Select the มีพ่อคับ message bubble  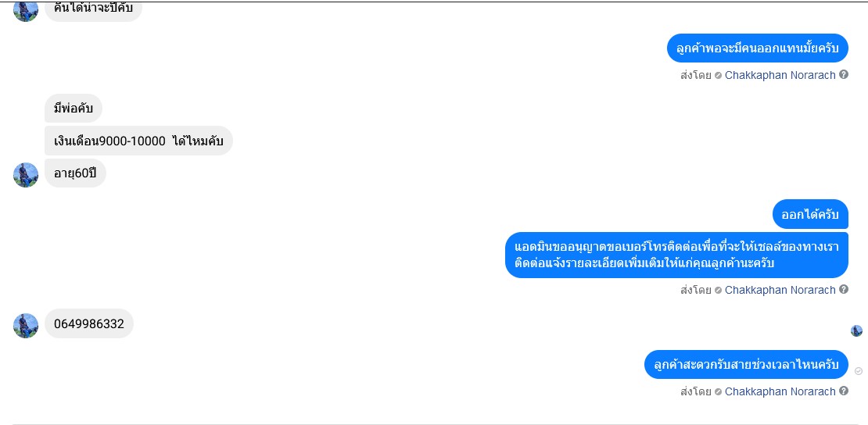pyautogui.click(x=73, y=108)
